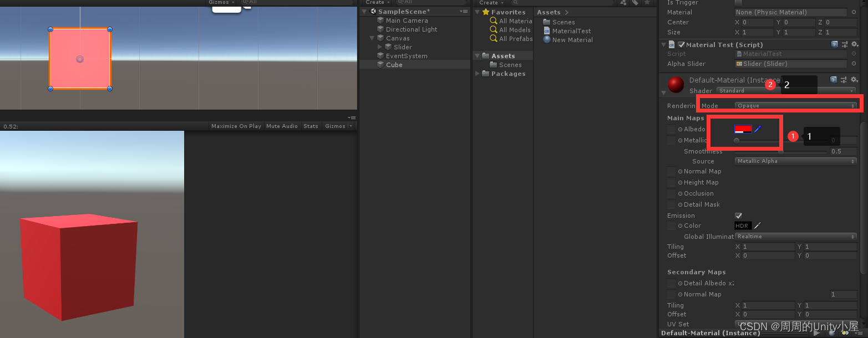The height and width of the screenshot is (338, 868).
Task: Play animation in material preview bar
Action: pyautogui.click(x=816, y=333)
